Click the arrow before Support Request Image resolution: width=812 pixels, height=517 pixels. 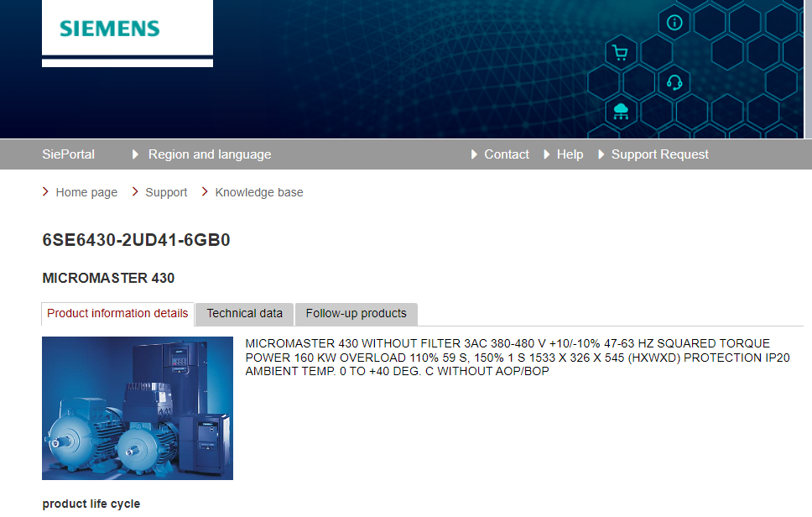point(601,154)
